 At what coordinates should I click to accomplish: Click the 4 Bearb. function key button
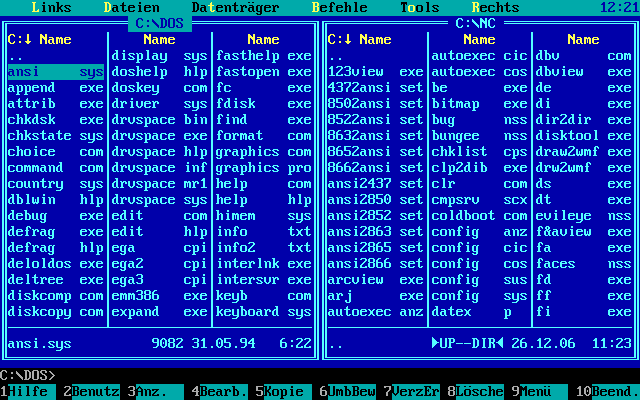(x=220, y=392)
